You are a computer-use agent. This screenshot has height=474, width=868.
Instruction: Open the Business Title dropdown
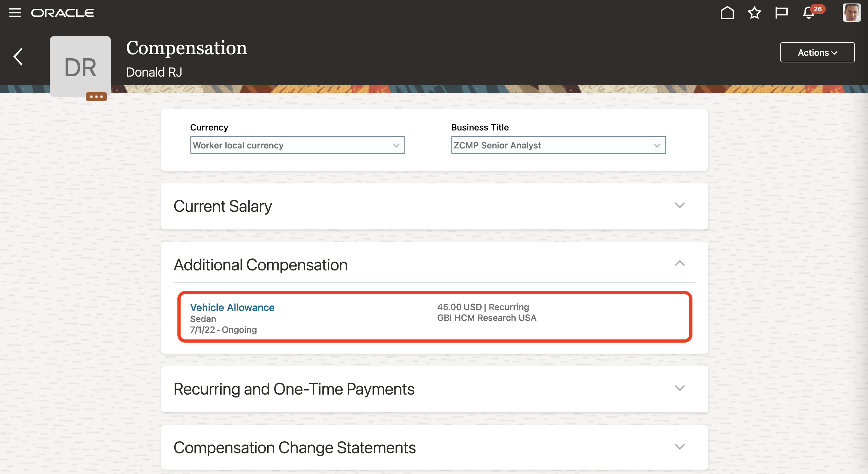click(558, 145)
